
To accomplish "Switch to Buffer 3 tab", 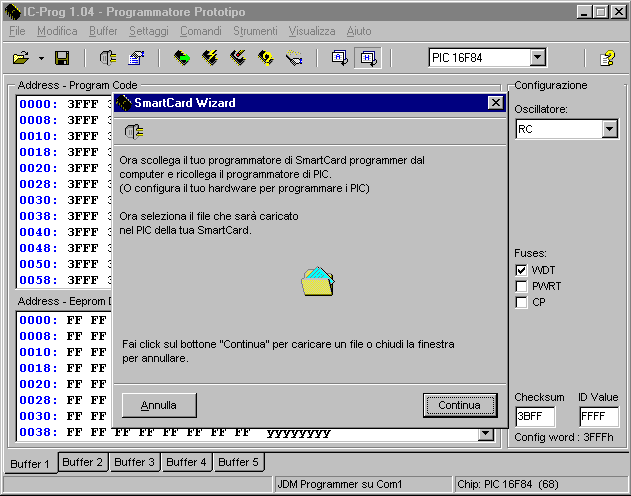I will (x=134, y=462).
